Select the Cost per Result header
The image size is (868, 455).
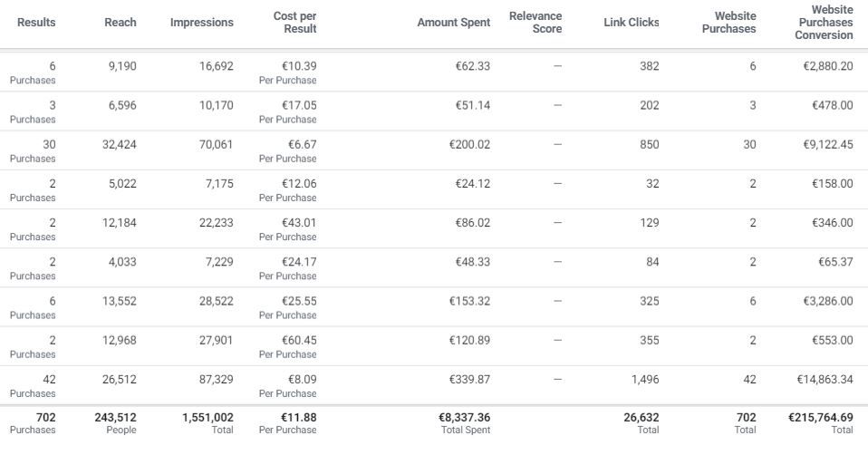click(x=294, y=23)
